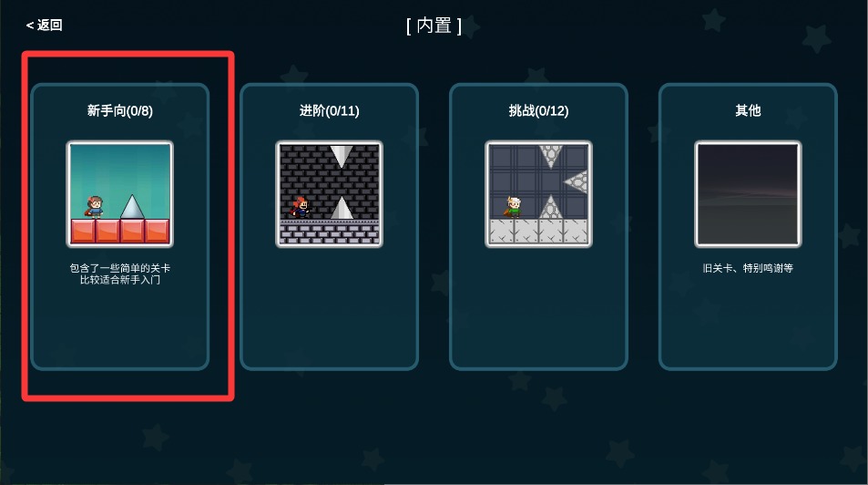Click the ceiling spike in dark brick thumbnail
The height and width of the screenshot is (485, 868).
341,156
